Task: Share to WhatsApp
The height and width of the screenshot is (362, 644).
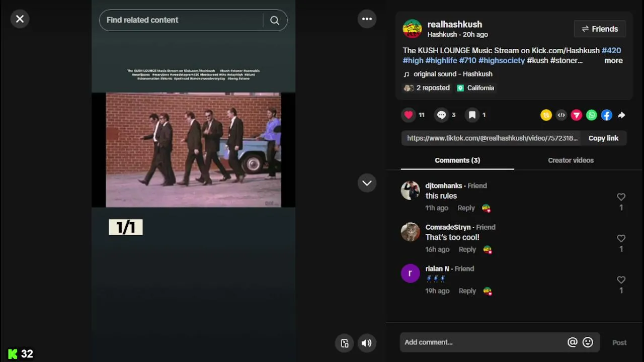Action: [x=592, y=115]
